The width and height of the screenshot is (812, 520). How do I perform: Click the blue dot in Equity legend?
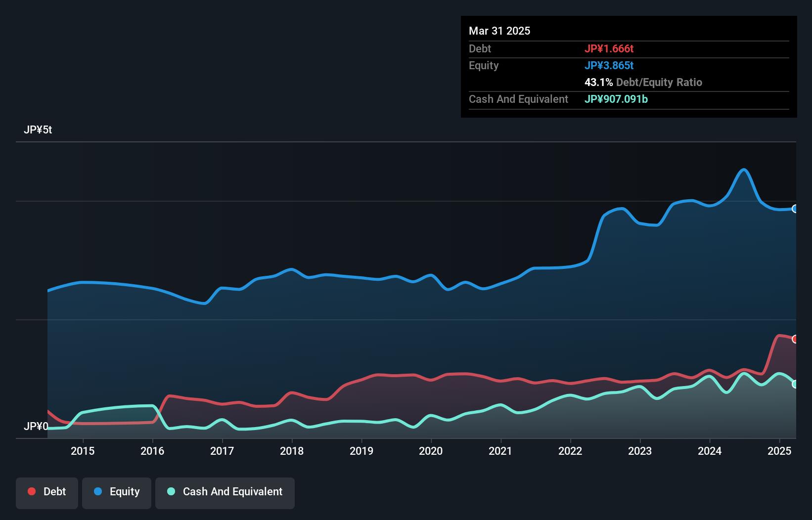pyautogui.click(x=98, y=491)
